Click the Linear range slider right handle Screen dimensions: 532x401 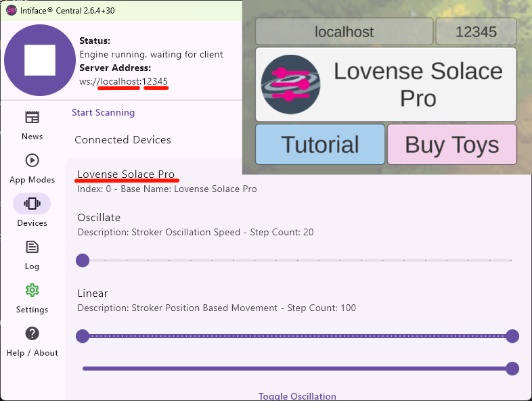coord(512,336)
